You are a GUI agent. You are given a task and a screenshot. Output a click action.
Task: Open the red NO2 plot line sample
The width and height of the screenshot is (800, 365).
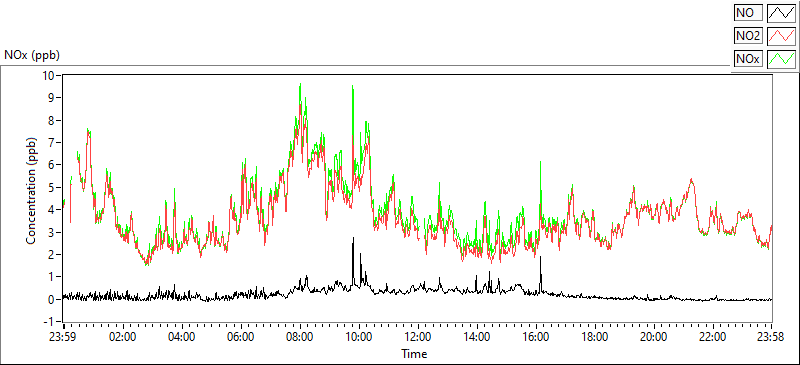782,36
